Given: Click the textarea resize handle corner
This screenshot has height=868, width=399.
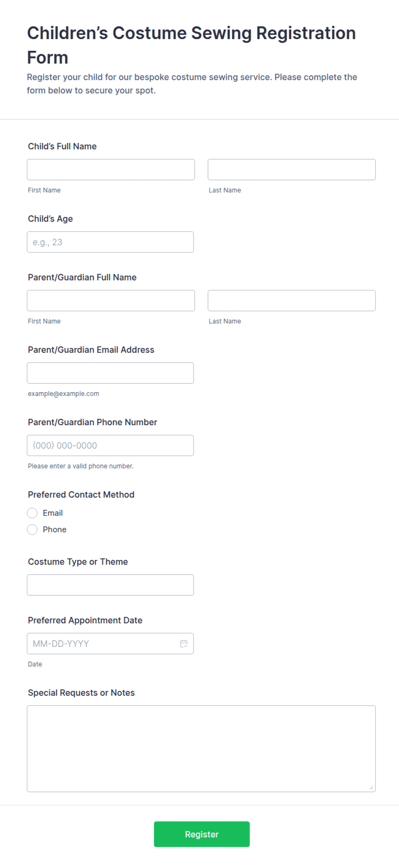Looking at the screenshot, I should click(372, 788).
